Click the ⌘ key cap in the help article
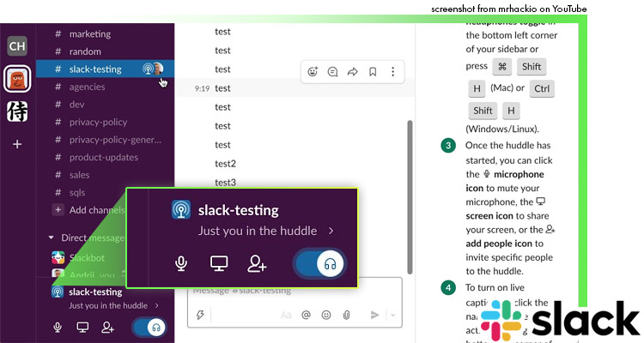Image resolution: width=644 pixels, height=343 pixels. (502, 67)
